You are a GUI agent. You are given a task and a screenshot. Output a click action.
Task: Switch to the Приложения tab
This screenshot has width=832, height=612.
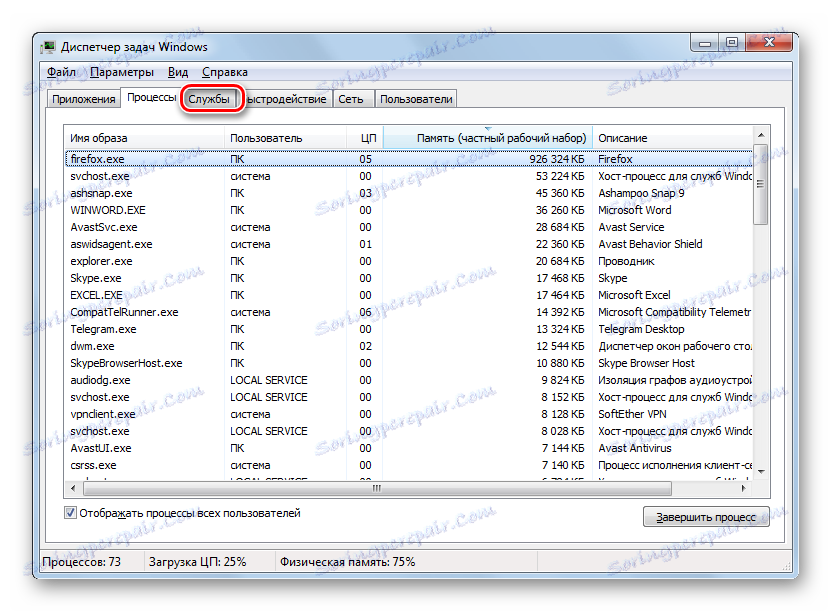point(84,99)
